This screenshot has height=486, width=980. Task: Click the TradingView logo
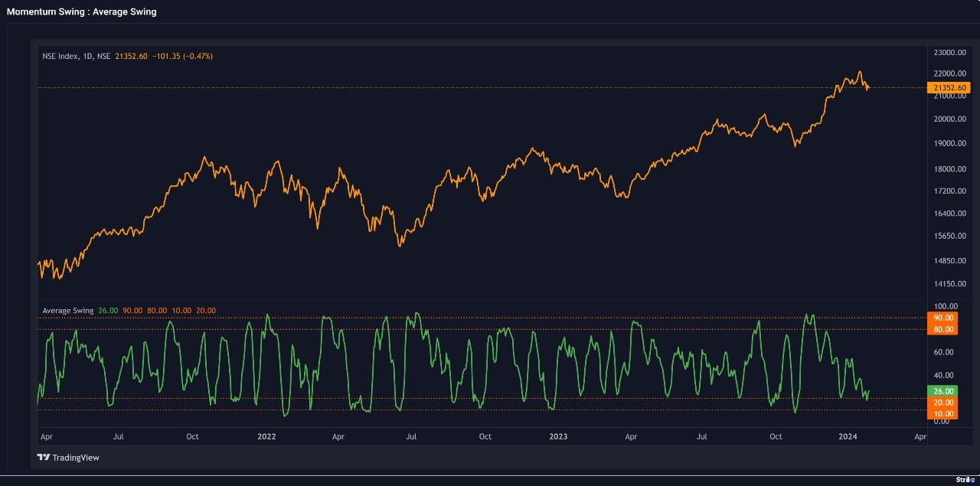(x=68, y=458)
